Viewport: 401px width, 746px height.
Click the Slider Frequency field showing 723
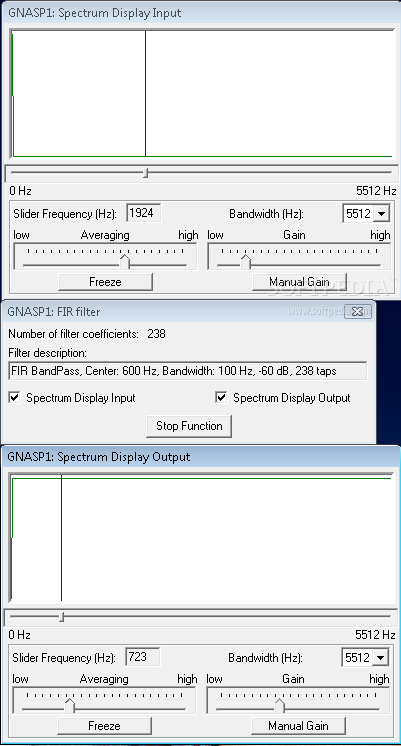click(x=143, y=657)
